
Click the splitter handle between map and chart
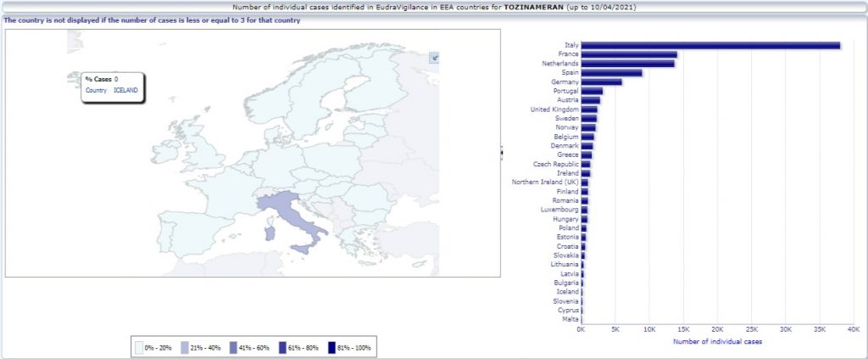coord(501,153)
